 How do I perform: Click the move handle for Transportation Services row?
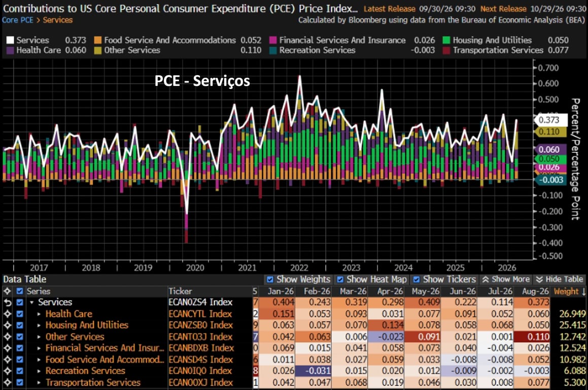click(7, 382)
